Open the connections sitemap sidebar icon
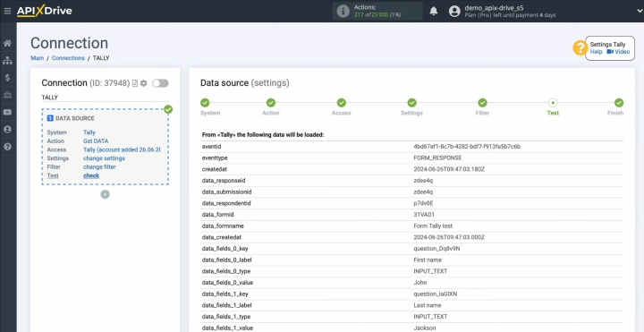 point(7,60)
